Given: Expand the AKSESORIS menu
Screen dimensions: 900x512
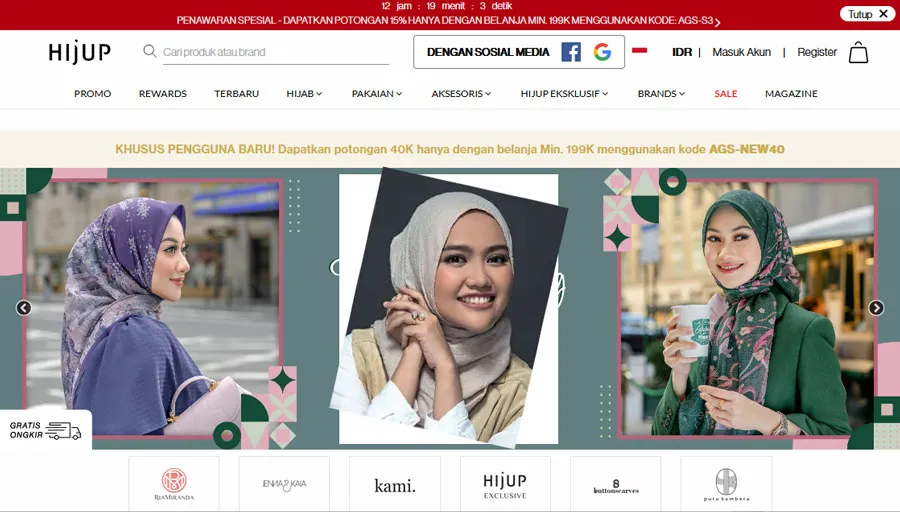Looking at the screenshot, I should (461, 94).
